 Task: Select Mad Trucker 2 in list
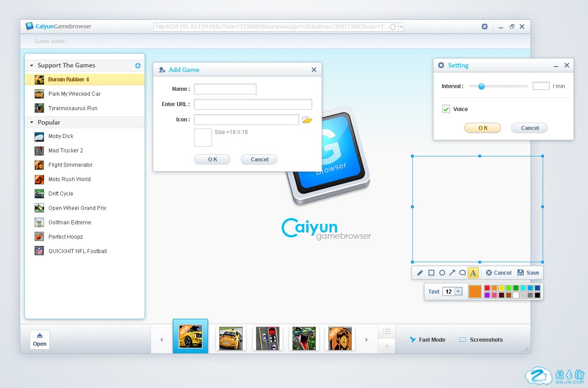tap(85, 151)
